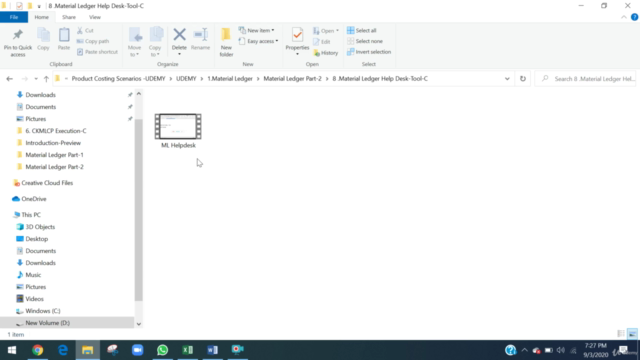Switch to the View ribbon tab
Screen dimensions: 640x360
pyautogui.click(x=95, y=17)
